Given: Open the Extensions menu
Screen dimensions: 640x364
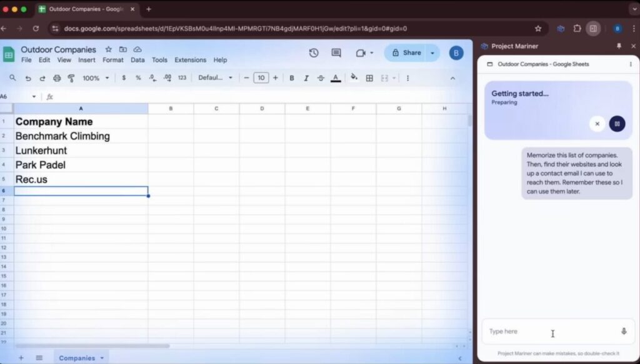Looking at the screenshot, I should click(x=190, y=60).
